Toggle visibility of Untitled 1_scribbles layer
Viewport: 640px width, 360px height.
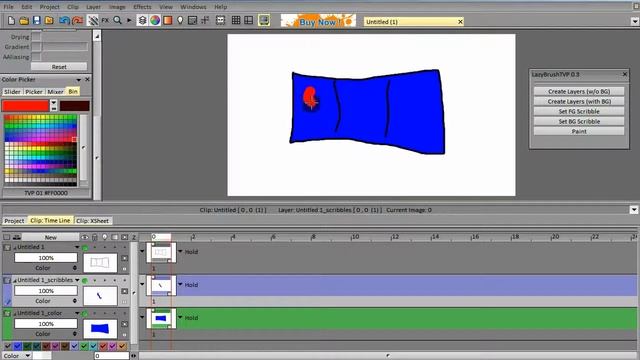[x=85, y=280]
